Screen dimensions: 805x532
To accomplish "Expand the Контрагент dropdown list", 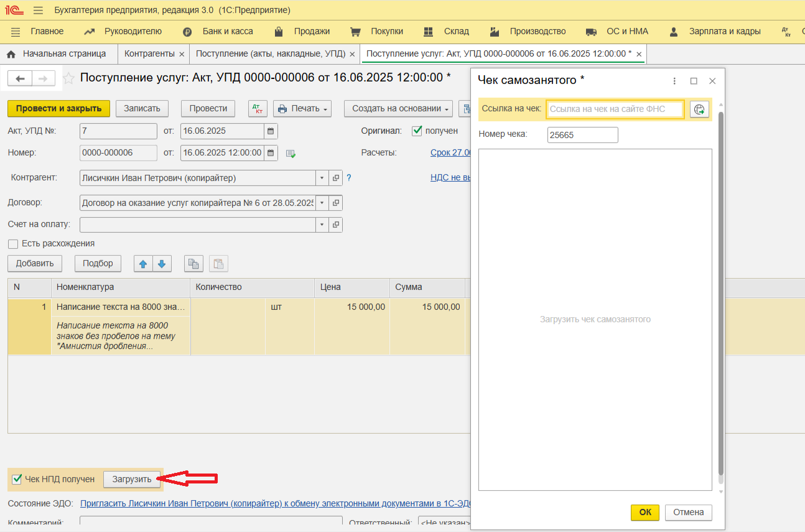I will (322, 178).
